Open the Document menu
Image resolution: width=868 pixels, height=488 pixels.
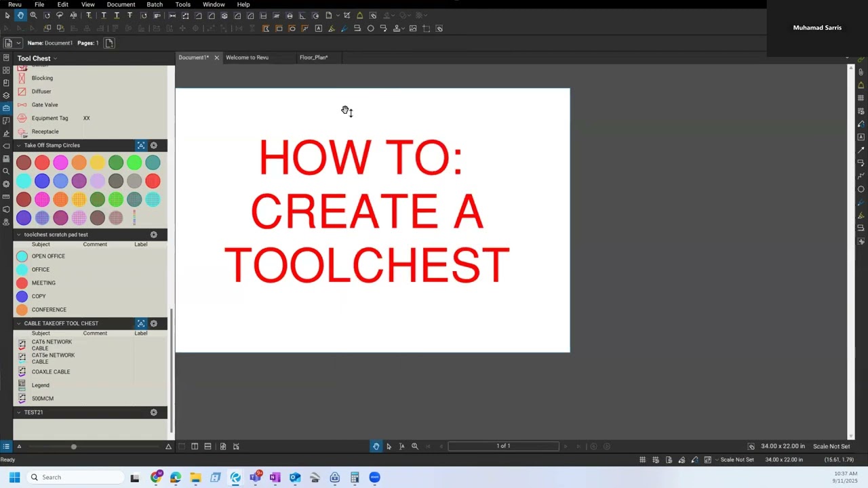point(121,5)
